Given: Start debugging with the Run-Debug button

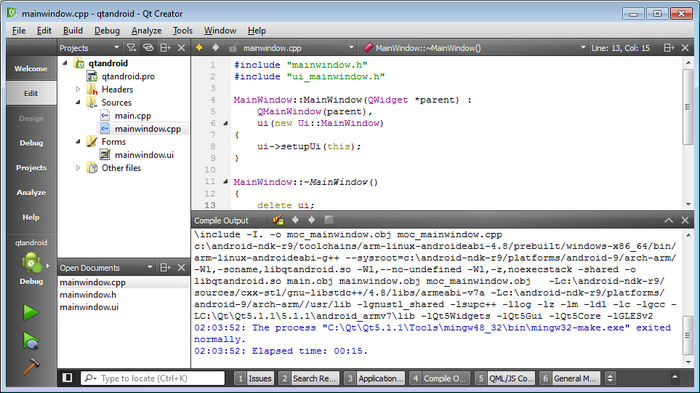Looking at the screenshot, I should click(31, 341).
